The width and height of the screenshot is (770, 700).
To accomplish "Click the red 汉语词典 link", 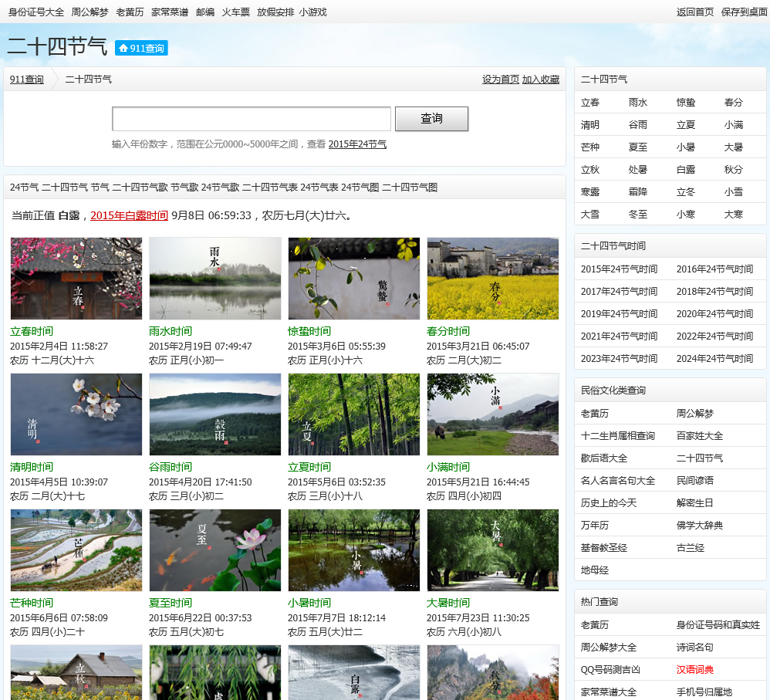I will coord(695,670).
